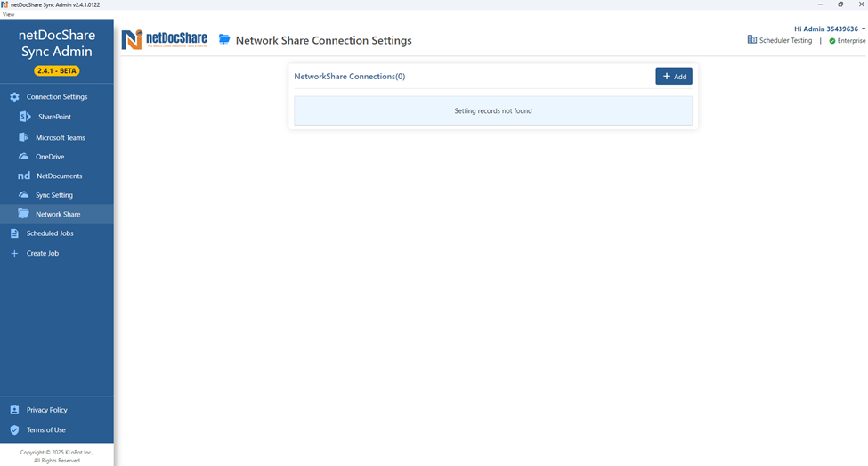Click the NetDocuments 'nd' icon

pyautogui.click(x=24, y=176)
